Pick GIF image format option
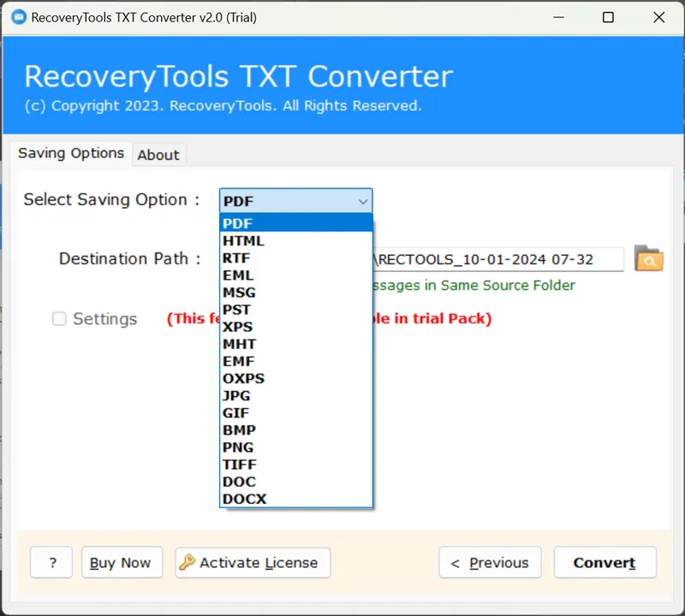 [x=295, y=412]
